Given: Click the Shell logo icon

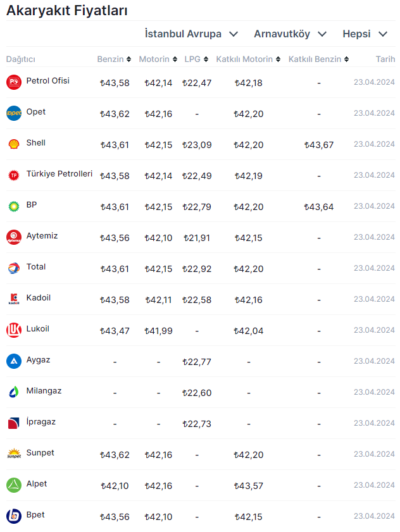Looking at the screenshot, I should click(x=14, y=144).
